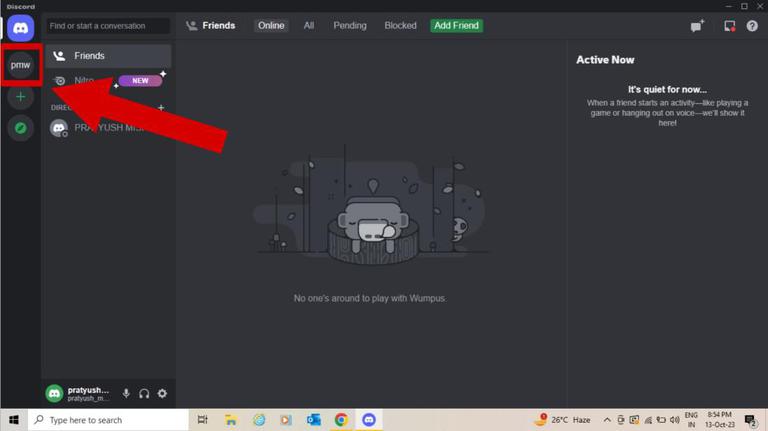
Task: Switch to the Online friends tab
Action: [x=271, y=25]
